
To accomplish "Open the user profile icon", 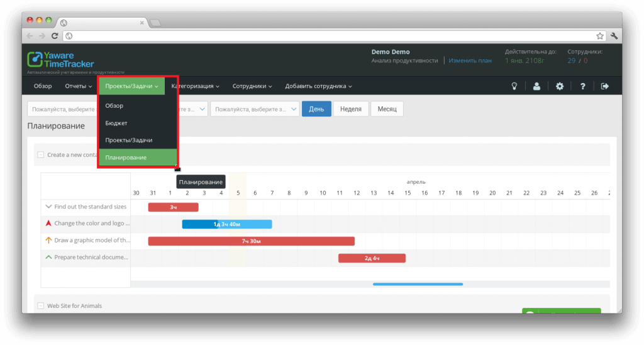I will [x=536, y=86].
